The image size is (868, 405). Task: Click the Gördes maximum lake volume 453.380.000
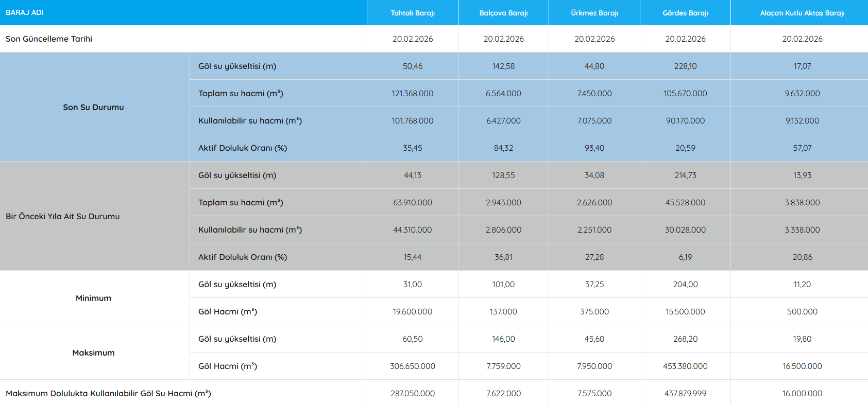click(x=685, y=366)
